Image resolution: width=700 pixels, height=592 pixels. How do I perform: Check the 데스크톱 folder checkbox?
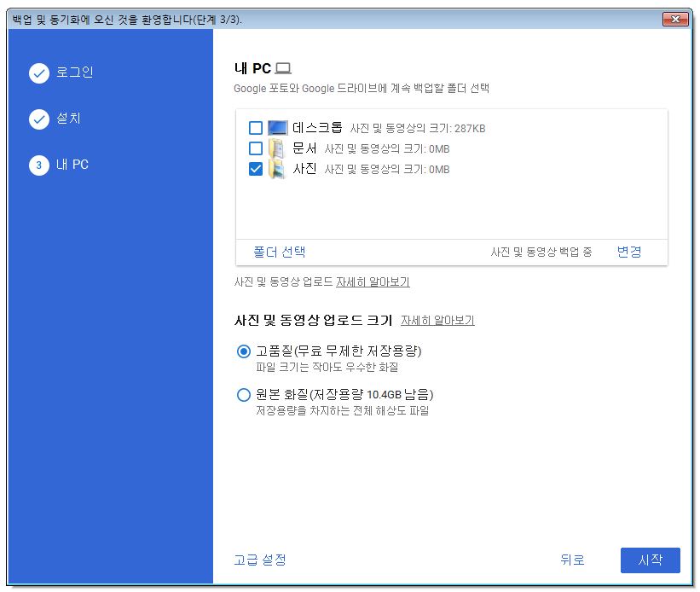pos(255,128)
